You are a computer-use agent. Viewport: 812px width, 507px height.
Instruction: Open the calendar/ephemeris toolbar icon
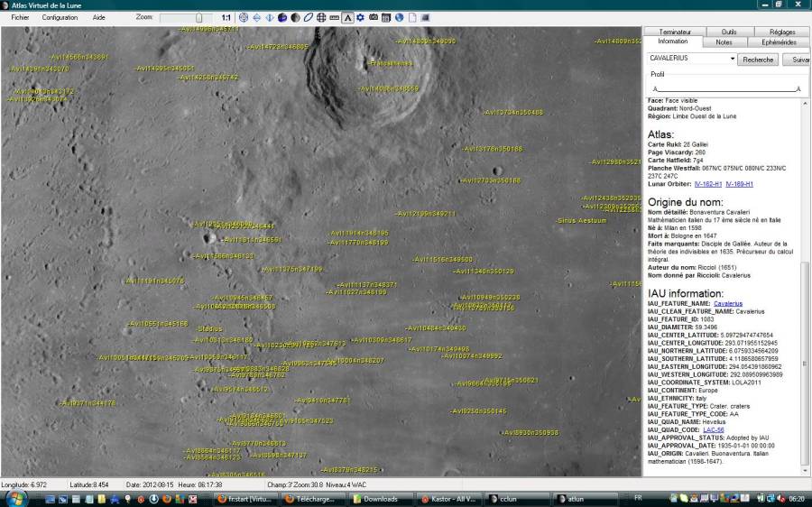coord(386,18)
